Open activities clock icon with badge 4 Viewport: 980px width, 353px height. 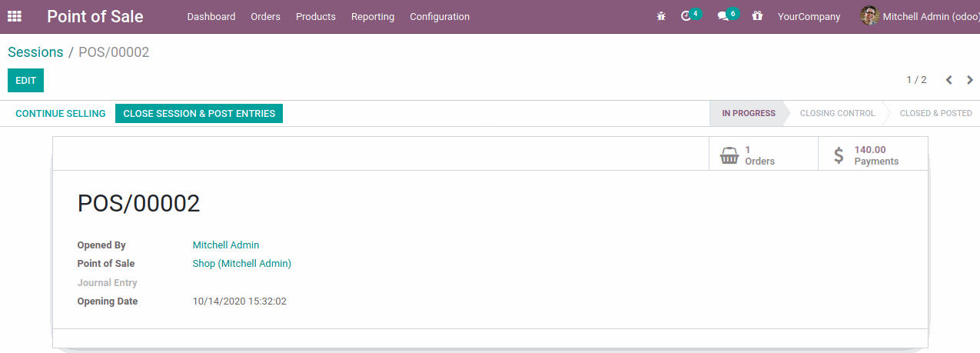coord(686,16)
